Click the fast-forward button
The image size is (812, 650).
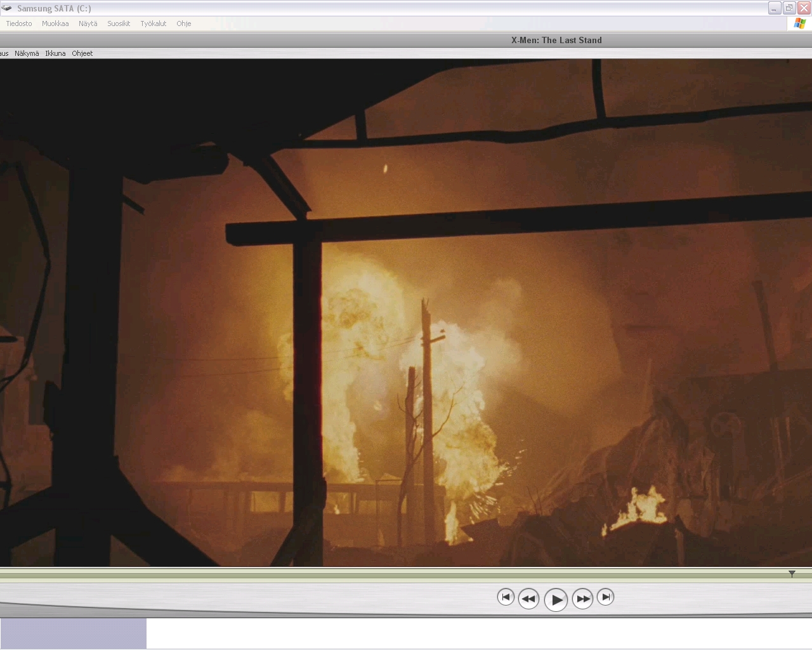pyautogui.click(x=582, y=599)
